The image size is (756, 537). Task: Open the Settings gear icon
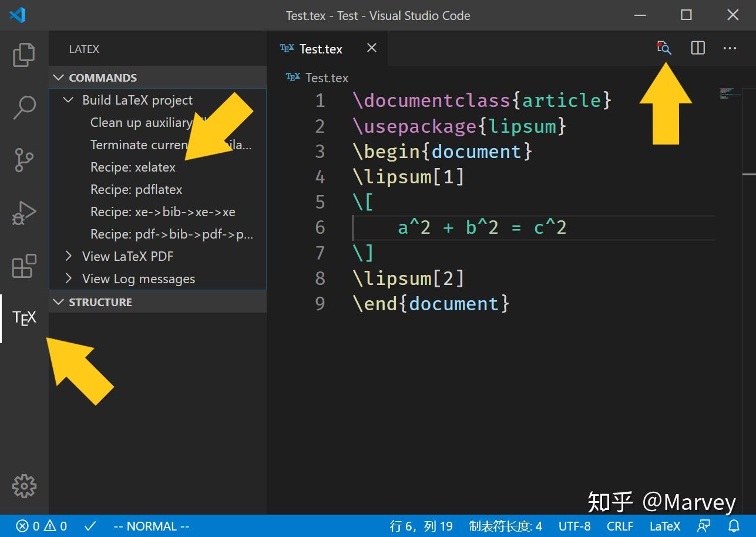(23, 486)
